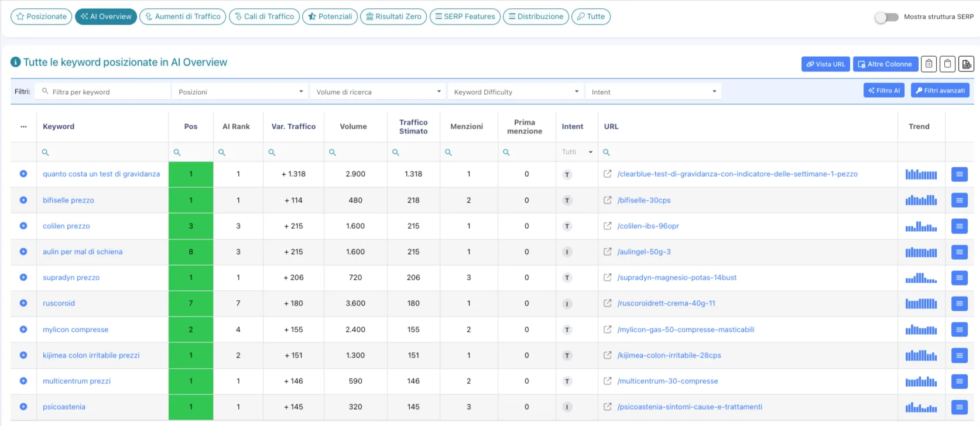Click the intent T badge for multicentrum prezzi

tap(567, 382)
